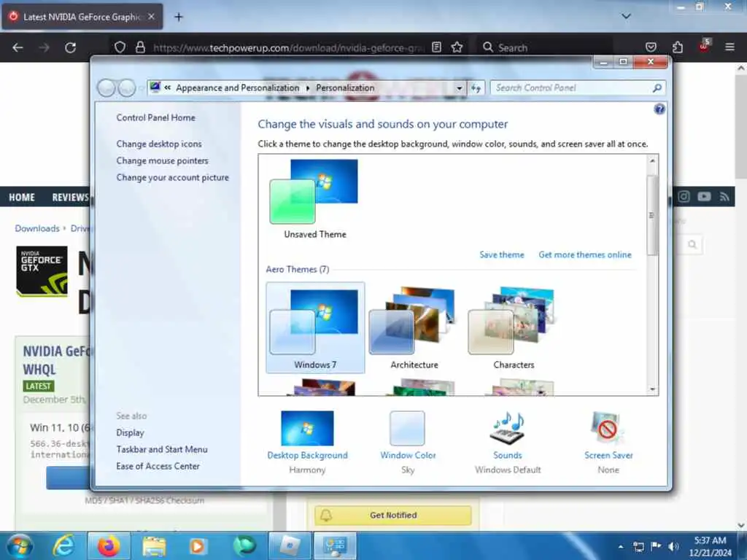Click the Firefox tracking protection shield
747x560 pixels.
coord(120,47)
